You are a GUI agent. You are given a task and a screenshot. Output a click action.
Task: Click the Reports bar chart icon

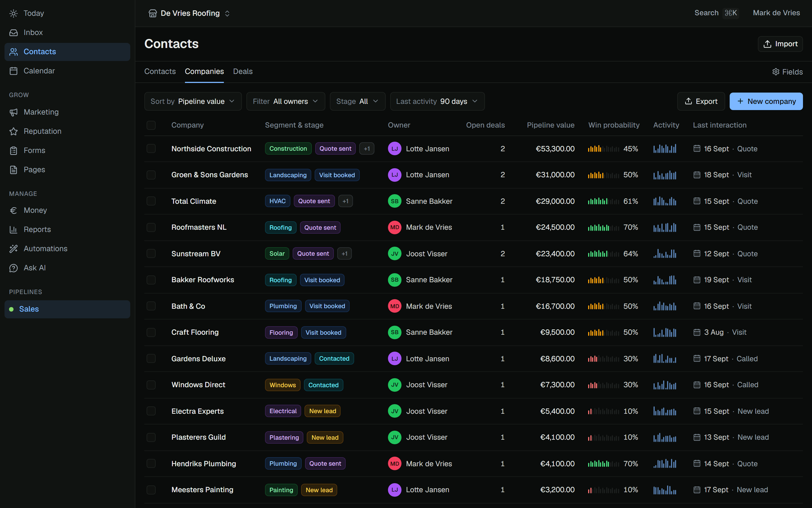pyautogui.click(x=14, y=229)
